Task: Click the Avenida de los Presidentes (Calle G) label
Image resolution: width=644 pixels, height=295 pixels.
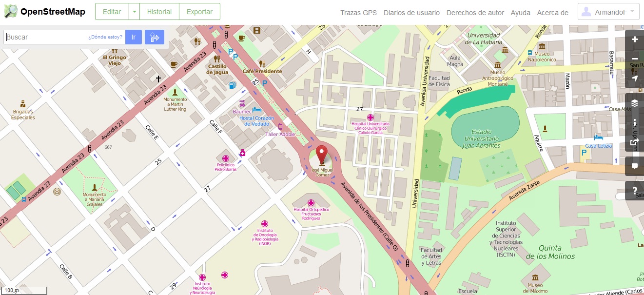Action: [370, 216]
